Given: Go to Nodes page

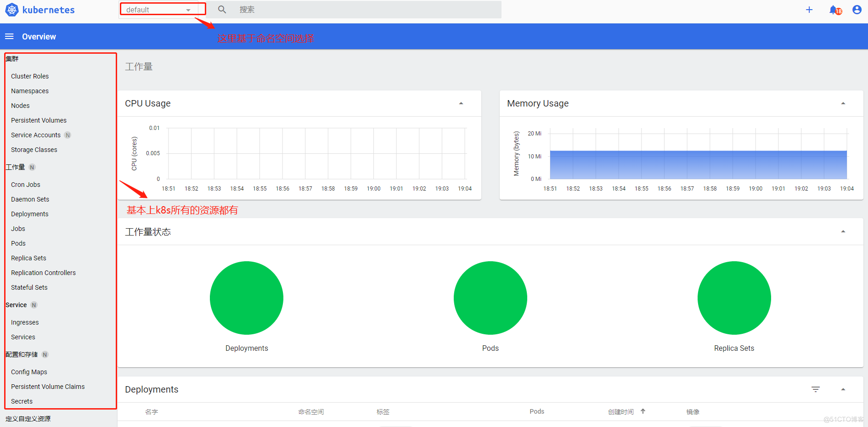Looking at the screenshot, I should point(20,106).
